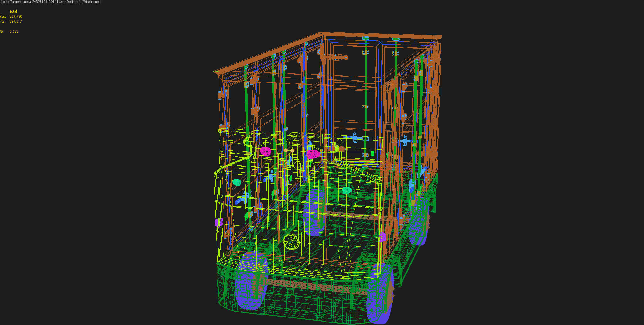The image size is (644, 325).
Task: Select the Total statistics header text
Action: coord(13,11)
